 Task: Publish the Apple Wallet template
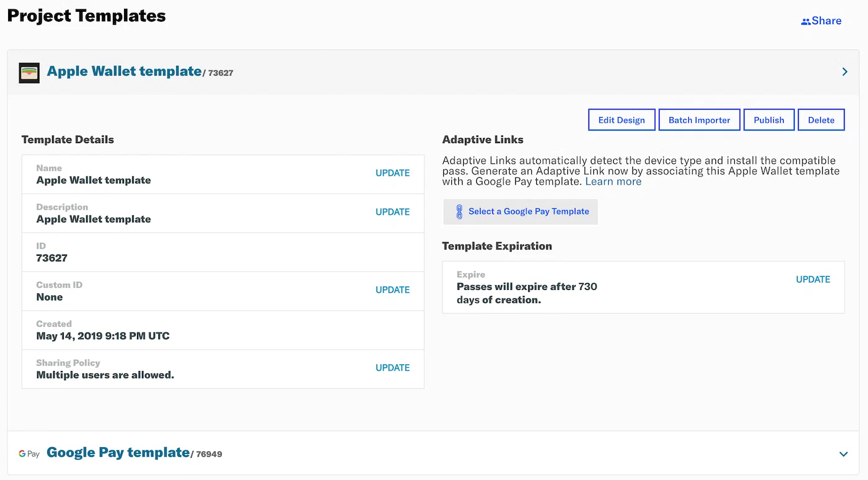pos(769,120)
